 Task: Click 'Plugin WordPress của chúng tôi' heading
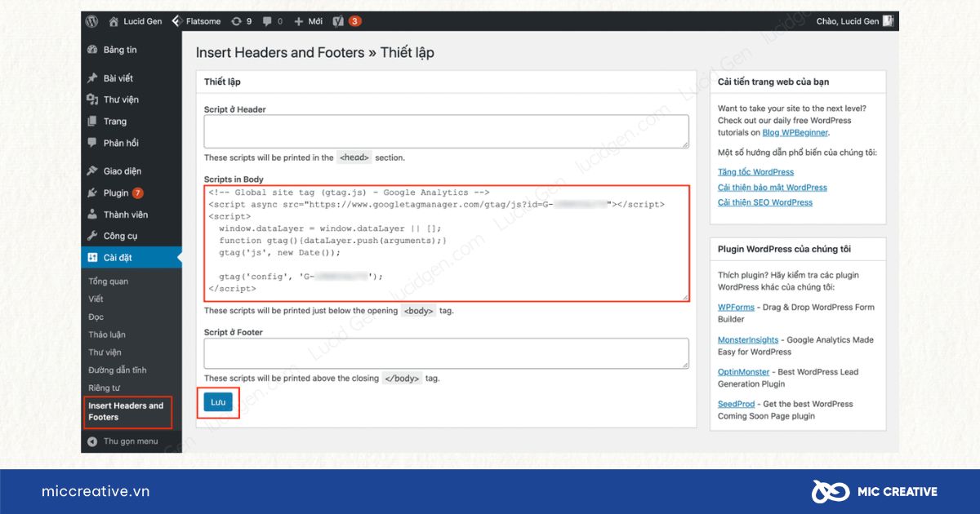[x=784, y=249]
